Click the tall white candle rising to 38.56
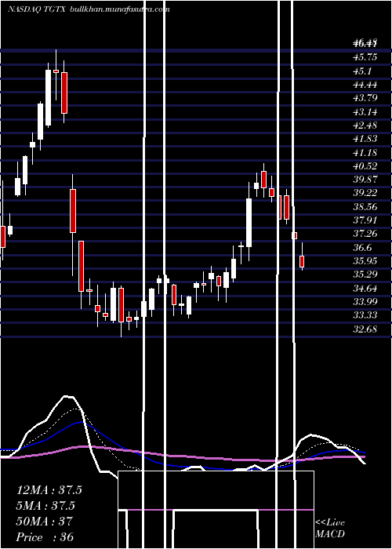Viewport: 392px width, 549px height. [249, 223]
